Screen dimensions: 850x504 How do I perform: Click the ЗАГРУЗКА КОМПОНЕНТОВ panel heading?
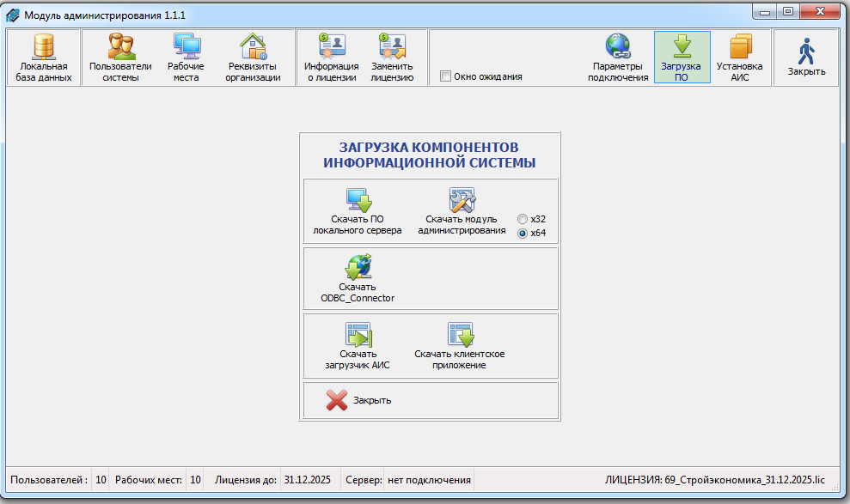[430, 155]
